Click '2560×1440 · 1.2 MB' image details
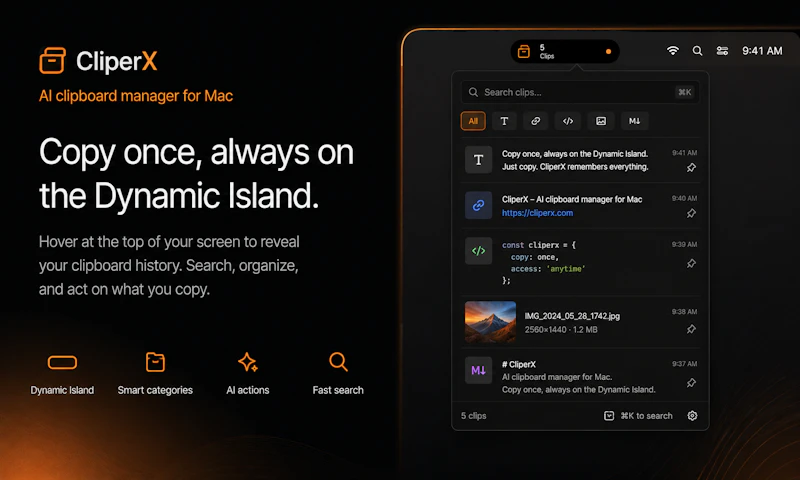The width and height of the screenshot is (800, 480). [x=561, y=330]
